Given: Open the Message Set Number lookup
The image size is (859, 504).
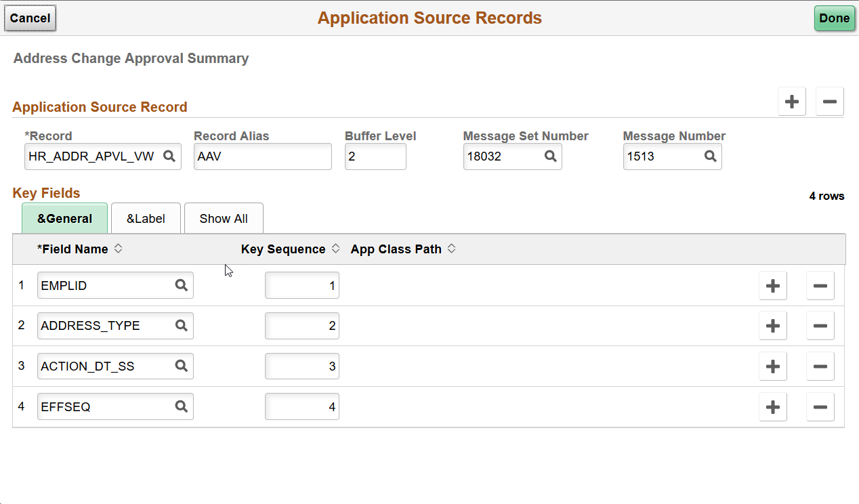Looking at the screenshot, I should click(x=551, y=156).
